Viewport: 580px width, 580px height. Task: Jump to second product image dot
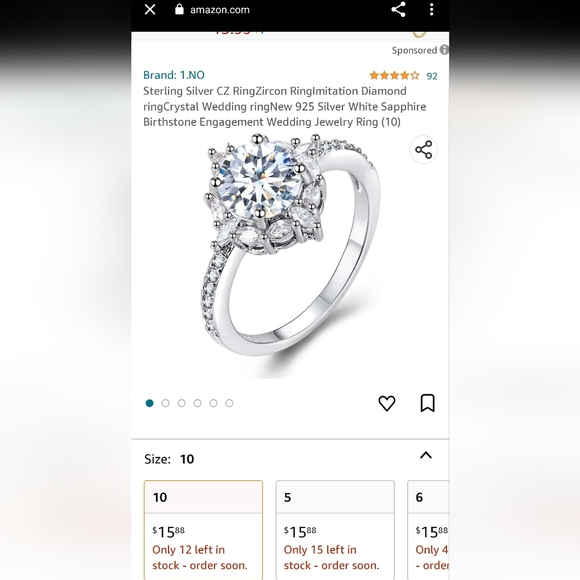point(165,403)
